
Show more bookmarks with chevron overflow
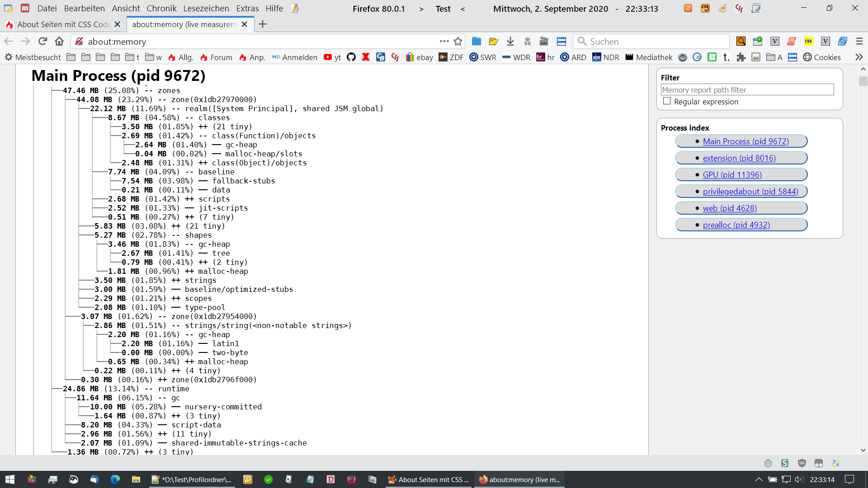859,57
